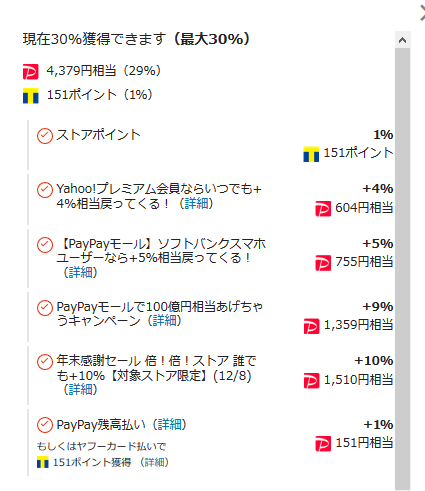Open 詳細 link for ソフトバンクスマホユーザー bonus
Screen dimensions: 425x491
point(80,272)
